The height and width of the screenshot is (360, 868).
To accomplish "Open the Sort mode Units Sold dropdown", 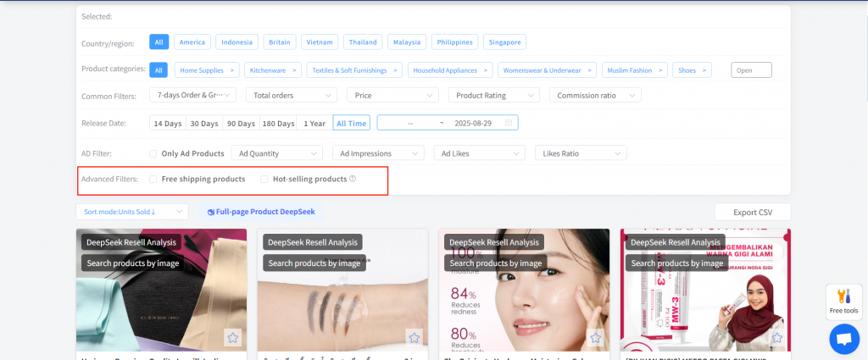I will tap(131, 211).
